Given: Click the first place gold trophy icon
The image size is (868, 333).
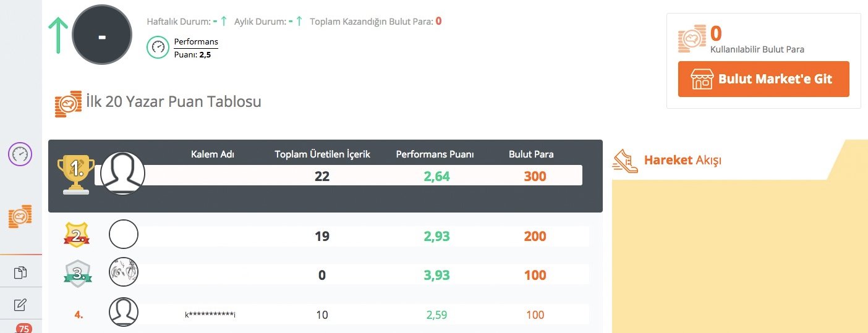Looking at the screenshot, I should pyautogui.click(x=75, y=174).
